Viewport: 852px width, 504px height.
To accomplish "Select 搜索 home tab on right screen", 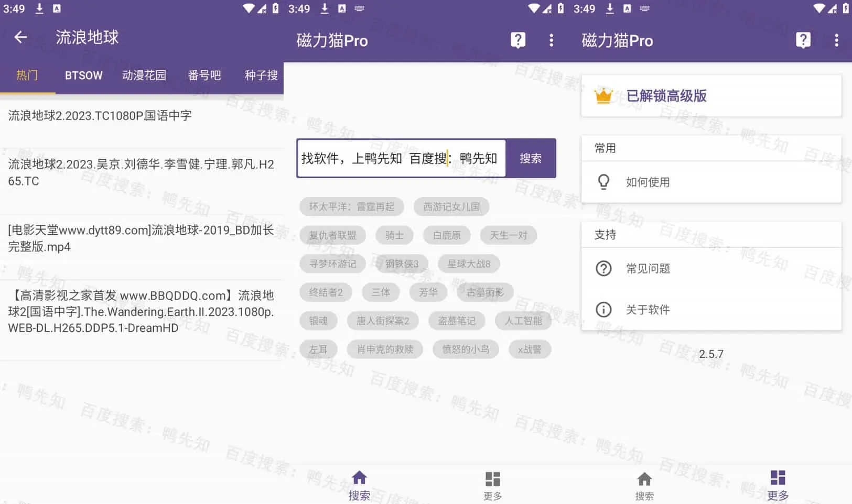I will (x=644, y=486).
